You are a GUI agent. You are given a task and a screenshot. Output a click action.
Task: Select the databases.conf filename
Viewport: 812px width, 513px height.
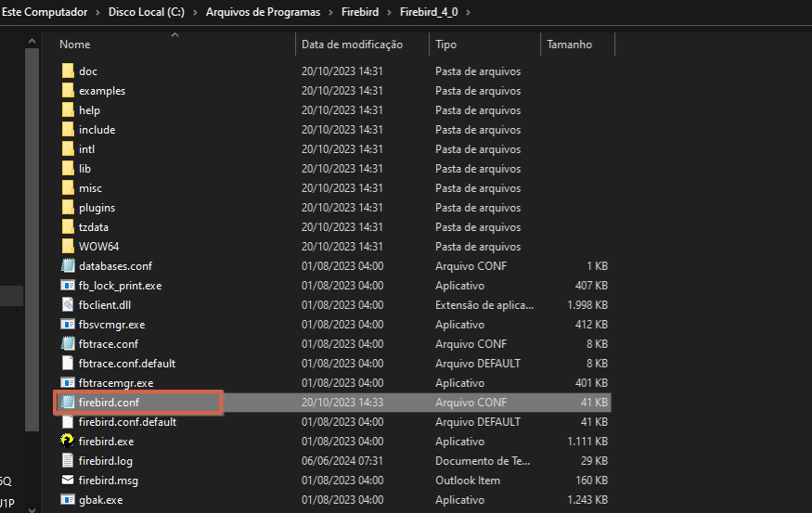[x=115, y=266]
